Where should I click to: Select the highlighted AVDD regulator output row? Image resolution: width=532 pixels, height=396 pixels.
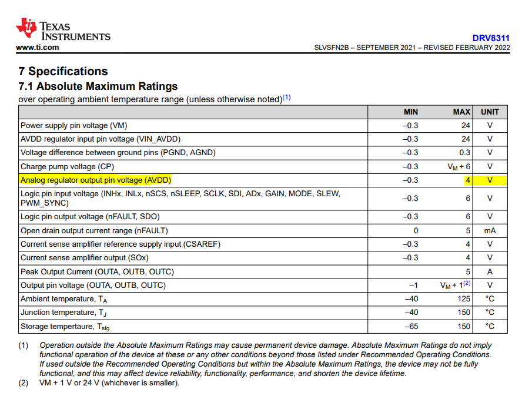click(x=96, y=180)
